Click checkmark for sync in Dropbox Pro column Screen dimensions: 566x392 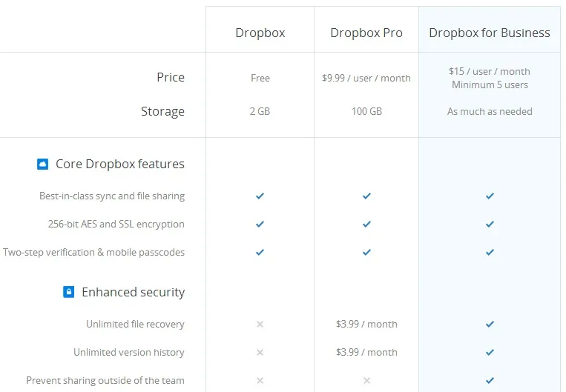(x=366, y=196)
